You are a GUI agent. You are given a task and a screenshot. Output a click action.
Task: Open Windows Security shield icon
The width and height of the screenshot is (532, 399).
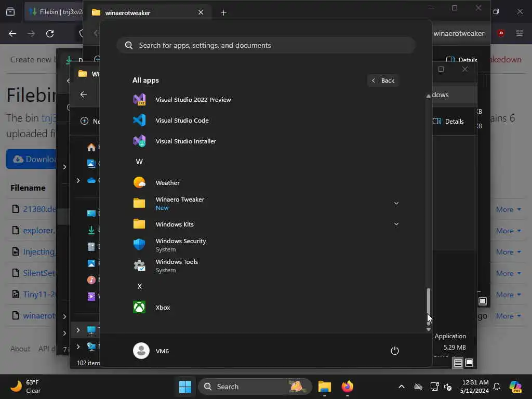pos(139,245)
